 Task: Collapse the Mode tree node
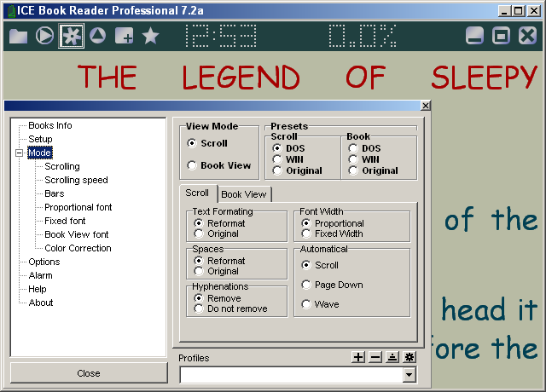20,153
